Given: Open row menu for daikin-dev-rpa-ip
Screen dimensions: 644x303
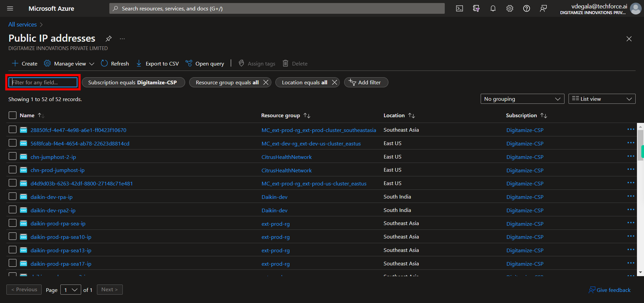Looking at the screenshot, I should 631,196.
